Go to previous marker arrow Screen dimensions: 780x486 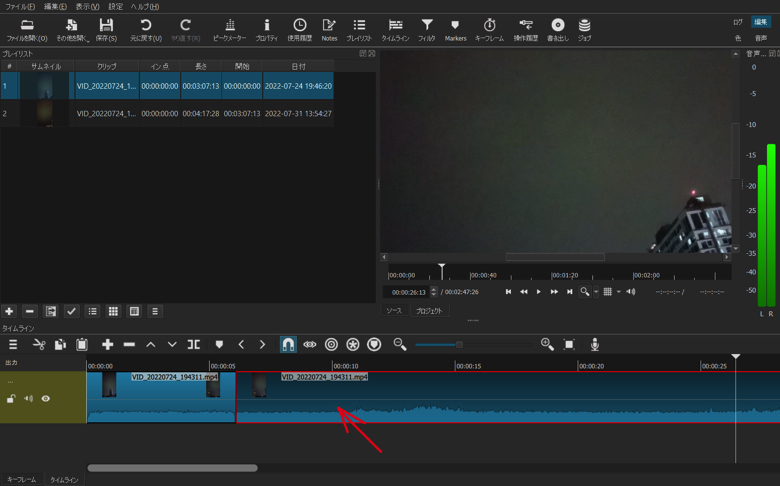[x=241, y=344]
